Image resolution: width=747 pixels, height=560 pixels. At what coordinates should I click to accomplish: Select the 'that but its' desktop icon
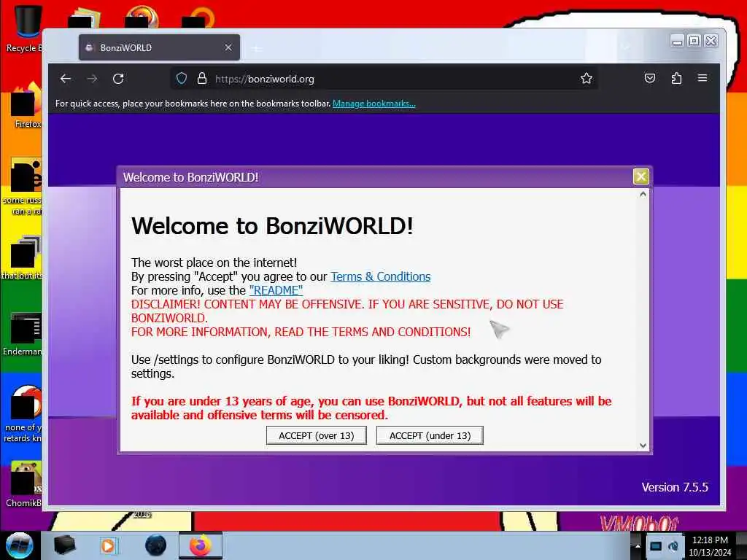click(23, 257)
